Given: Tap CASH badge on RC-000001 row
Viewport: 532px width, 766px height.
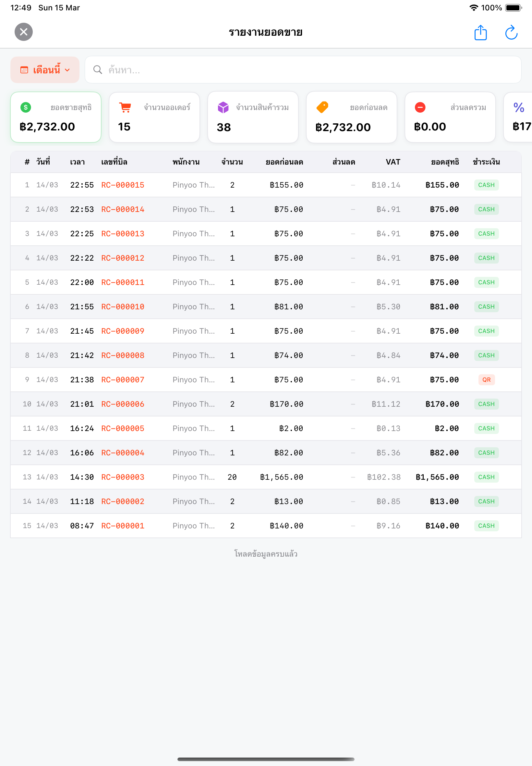Looking at the screenshot, I should point(486,526).
